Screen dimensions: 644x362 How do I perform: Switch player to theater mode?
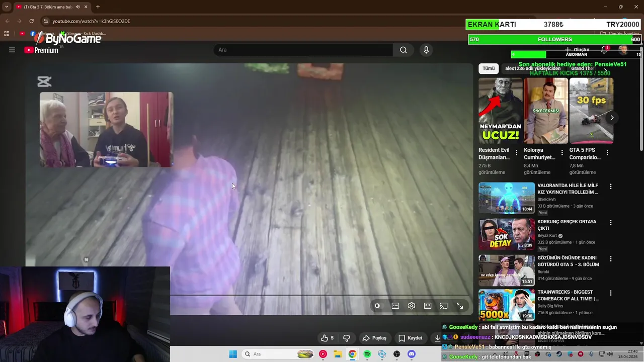click(428, 306)
